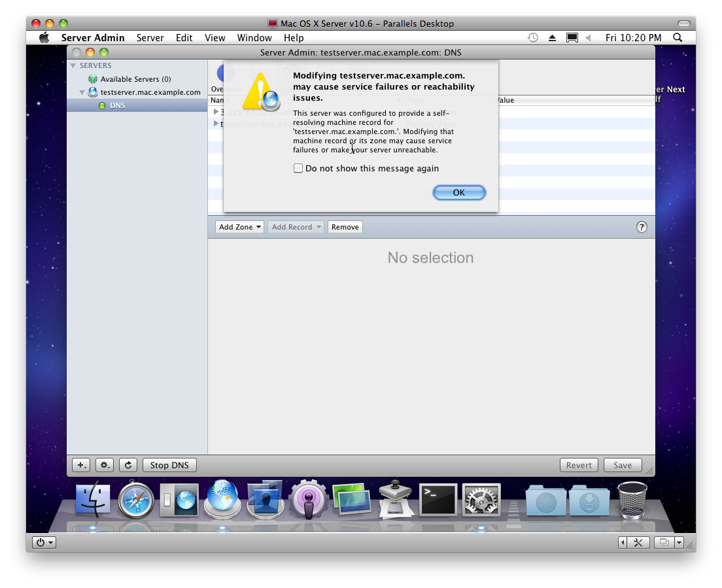Click the Remove button

(345, 227)
